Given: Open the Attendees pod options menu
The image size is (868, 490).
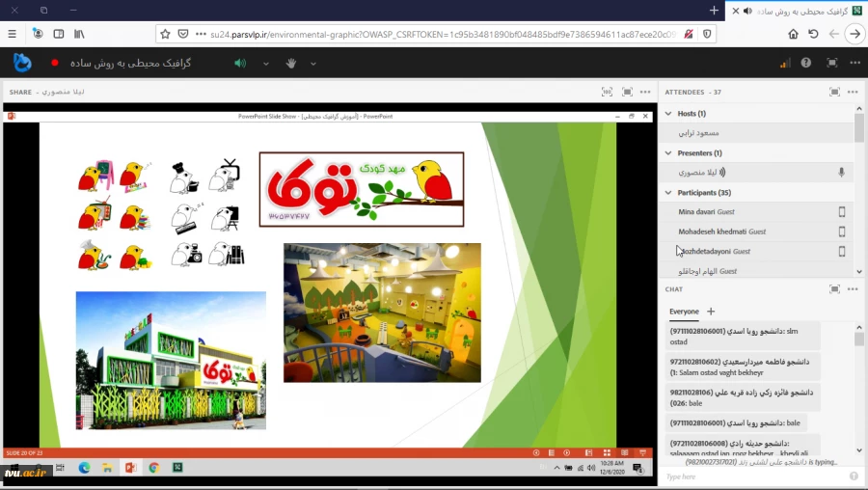Looking at the screenshot, I should pyautogui.click(x=853, y=92).
